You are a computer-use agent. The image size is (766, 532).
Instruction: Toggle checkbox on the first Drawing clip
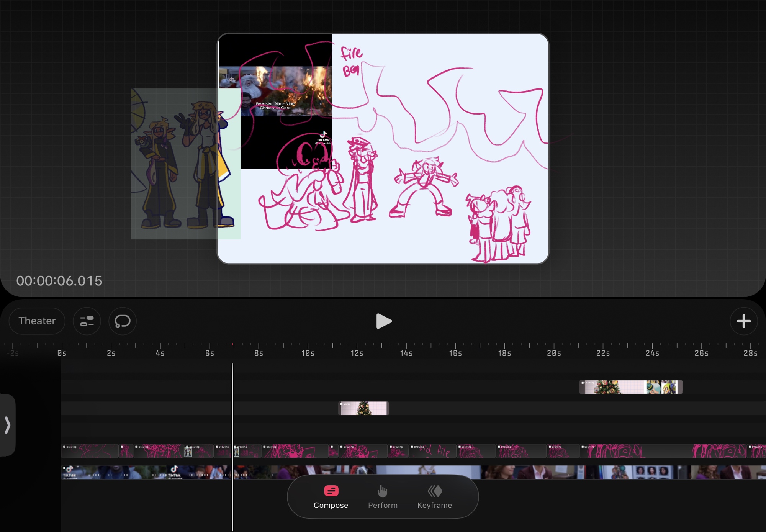pyautogui.click(x=64, y=447)
